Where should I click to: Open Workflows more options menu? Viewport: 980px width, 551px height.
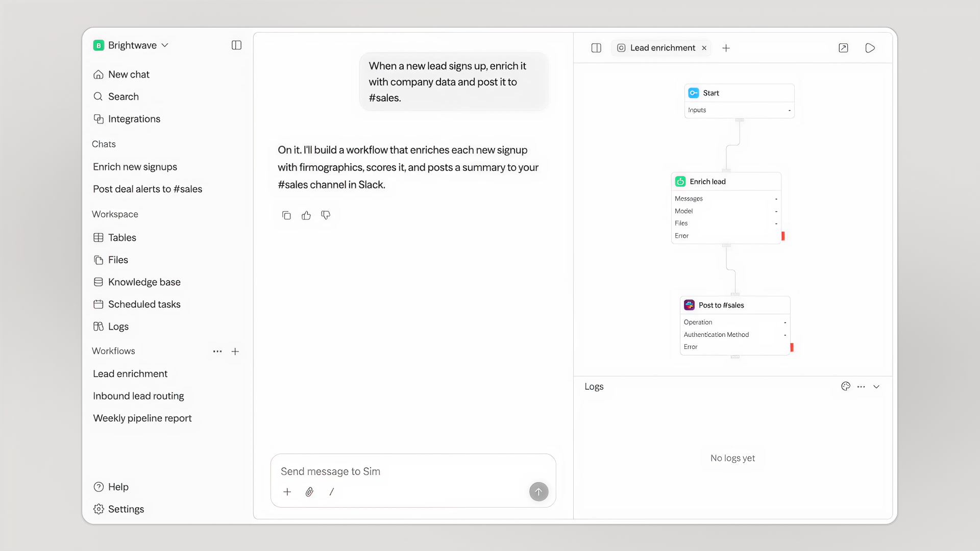(x=217, y=352)
